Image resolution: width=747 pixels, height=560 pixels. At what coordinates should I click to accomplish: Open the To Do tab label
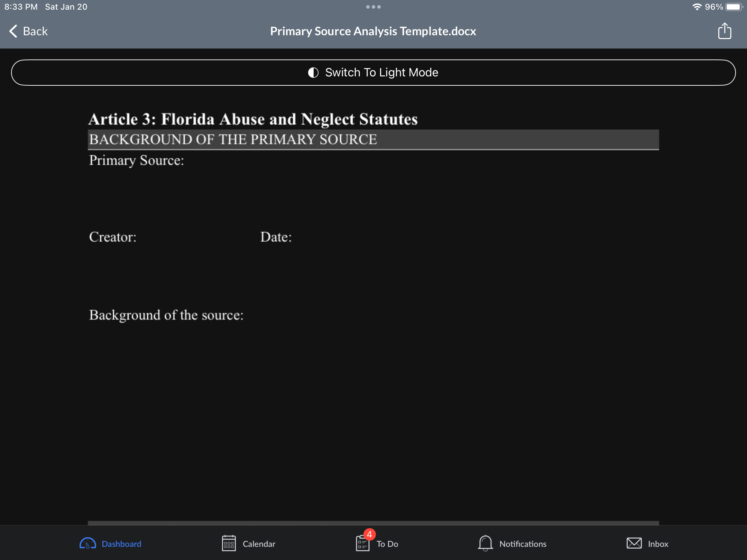387,544
